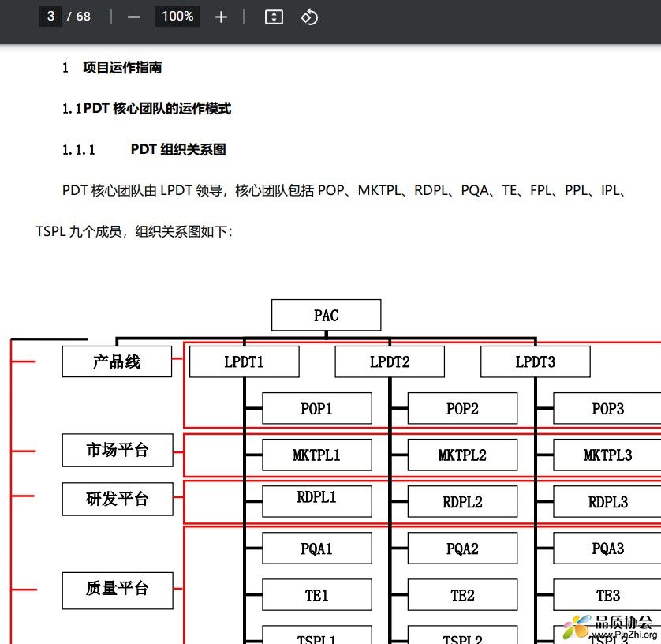Click the MKTPL3 box
Image resolution: width=661 pixels, height=644 pixels.
click(607, 455)
